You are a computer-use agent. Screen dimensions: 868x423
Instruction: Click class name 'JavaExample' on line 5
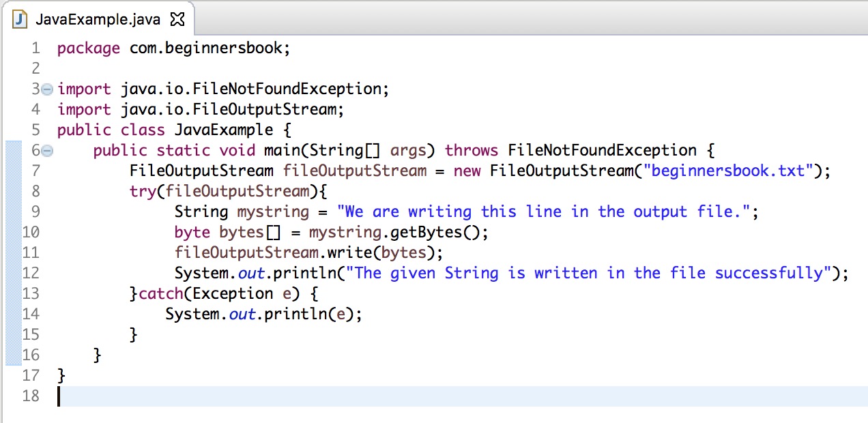coord(224,130)
